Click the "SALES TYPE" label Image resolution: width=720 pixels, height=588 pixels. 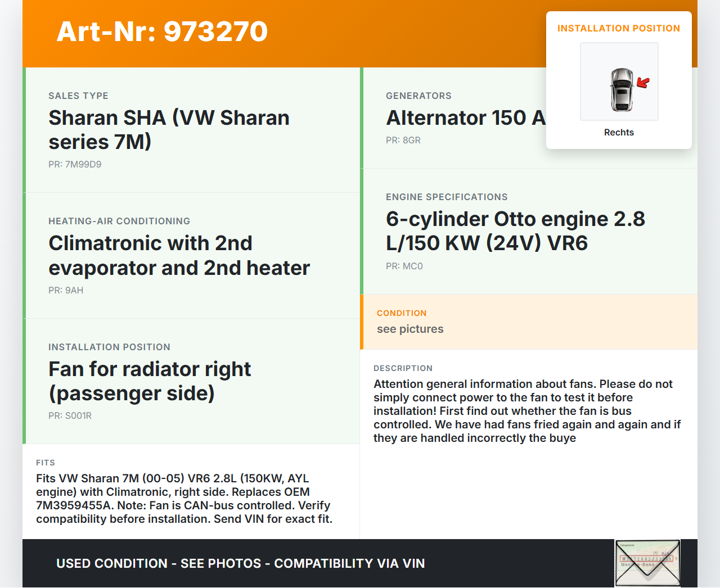click(78, 96)
